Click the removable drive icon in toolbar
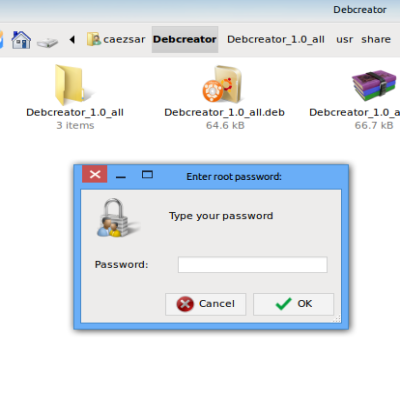400x400 pixels. pyautogui.click(x=47, y=43)
